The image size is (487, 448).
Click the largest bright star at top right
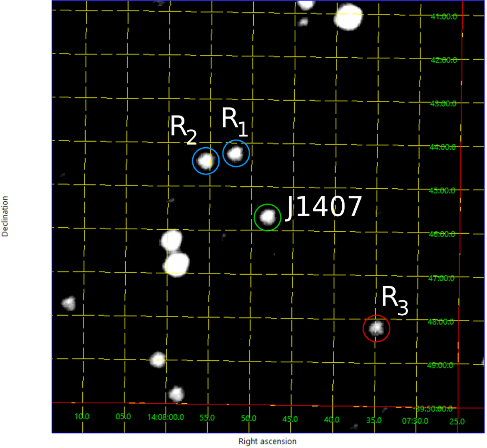349,17
